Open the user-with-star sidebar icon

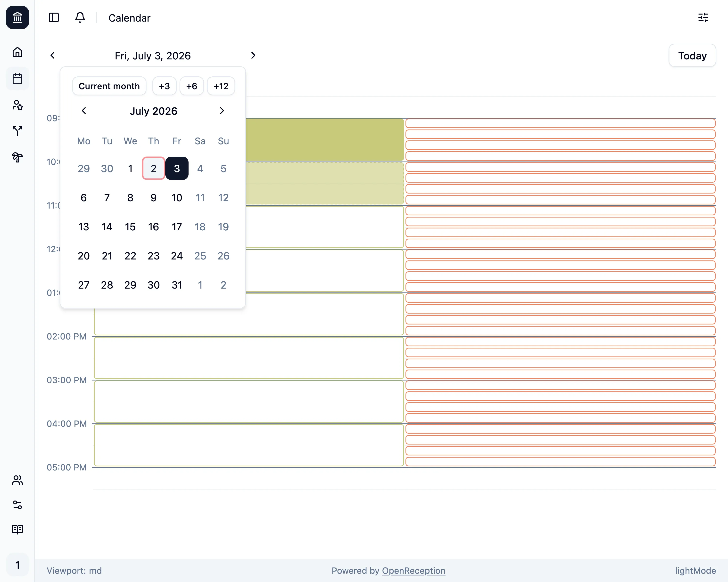point(17,105)
